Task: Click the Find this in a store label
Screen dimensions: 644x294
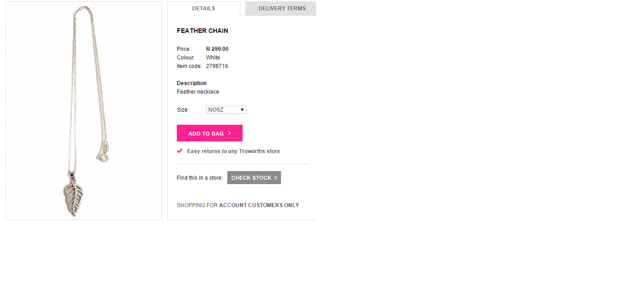Action: pyautogui.click(x=200, y=178)
